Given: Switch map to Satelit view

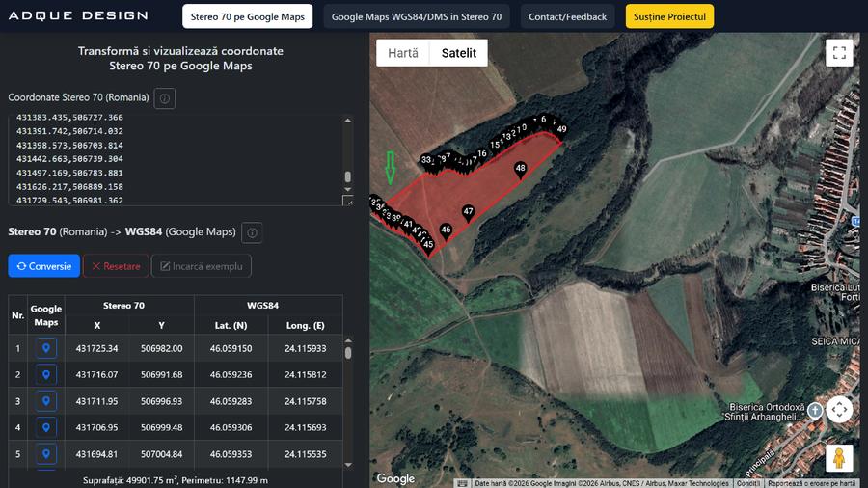Looking at the screenshot, I should (459, 53).
